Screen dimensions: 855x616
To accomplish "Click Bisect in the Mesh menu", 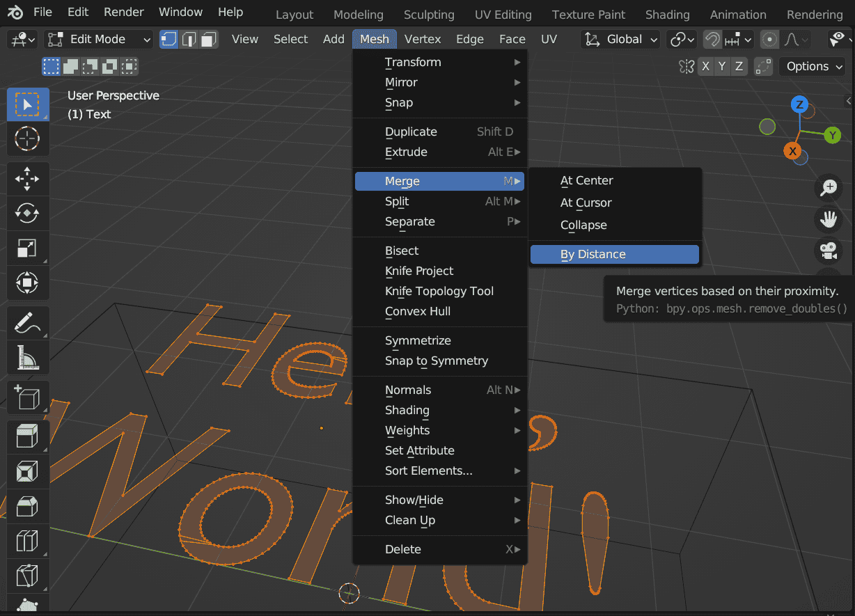I will [x=440, y=251].
